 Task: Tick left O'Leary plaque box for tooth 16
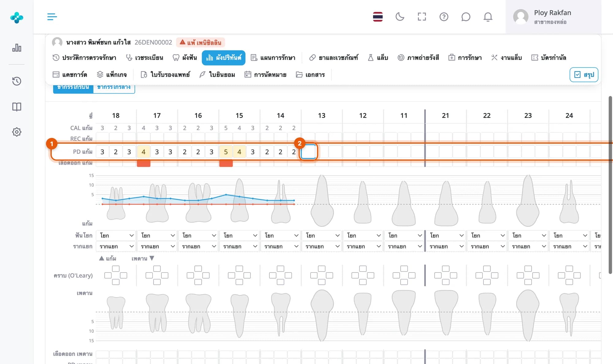pos(190,275)
